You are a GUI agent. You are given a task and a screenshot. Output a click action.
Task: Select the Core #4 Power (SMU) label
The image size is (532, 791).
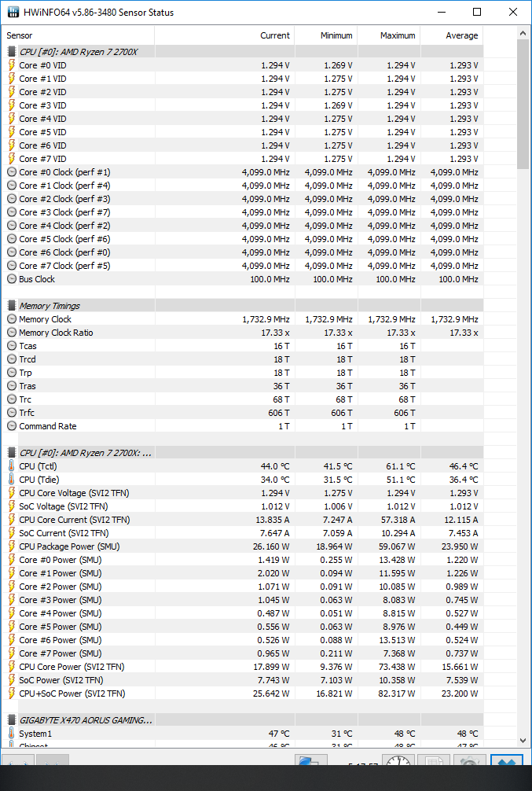click(x=60, y=613)
